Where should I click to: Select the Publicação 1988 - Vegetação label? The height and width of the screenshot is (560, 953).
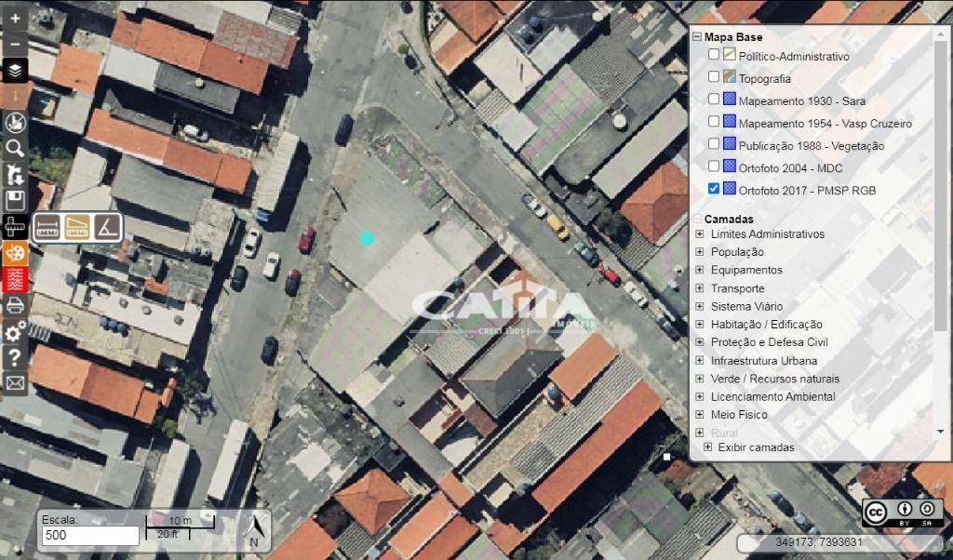812,146
